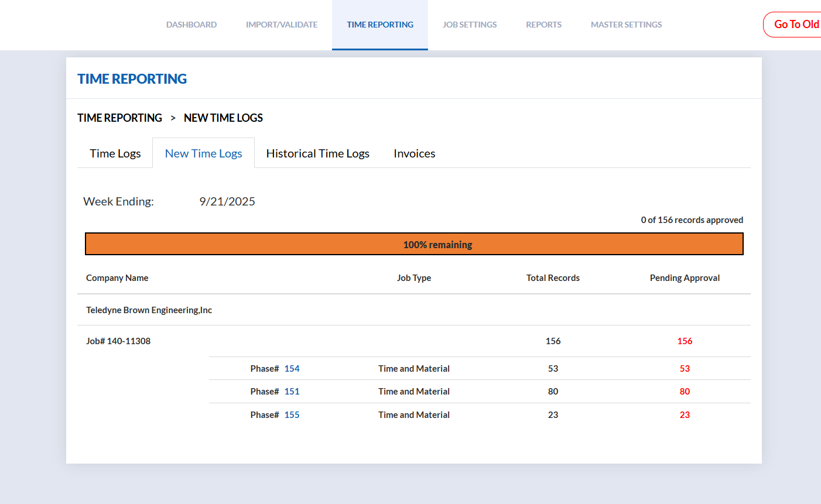Open the Invoices tab

(x=414, y=153)
